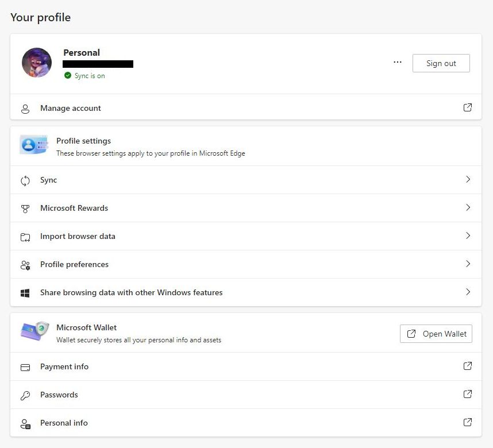Click the Open Wallet button

[436, 334]
